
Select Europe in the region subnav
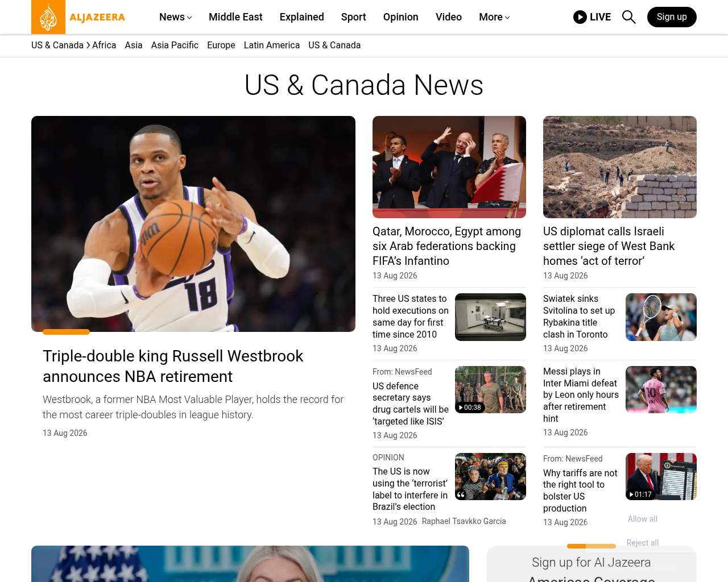click(221, 45)
